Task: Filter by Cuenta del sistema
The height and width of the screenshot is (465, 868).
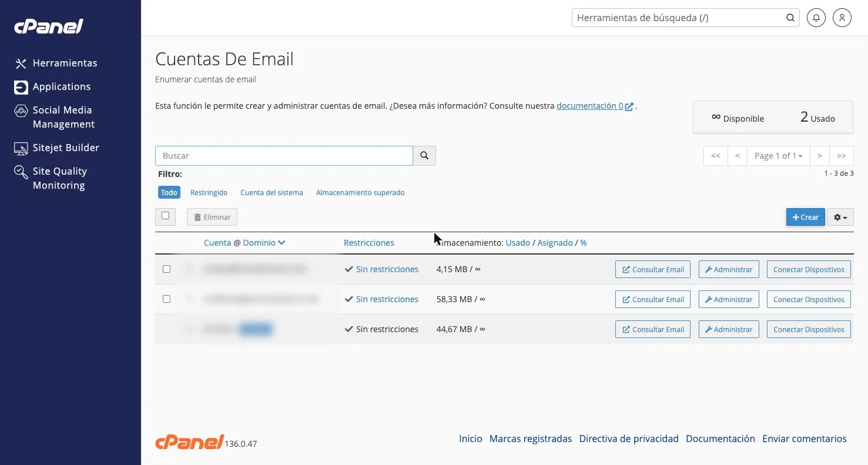Action: tap(272, 192)
